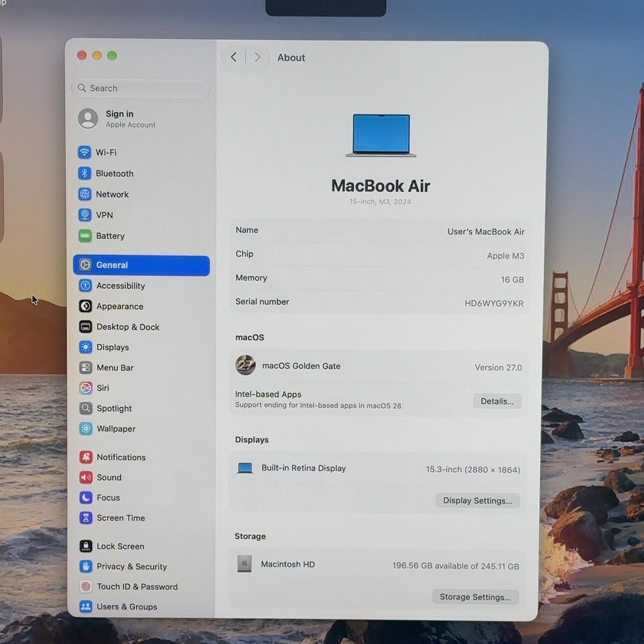Select the Wallpaper flower icon
The height and width of the screenshot is (644, 644).
coord(86,429)
